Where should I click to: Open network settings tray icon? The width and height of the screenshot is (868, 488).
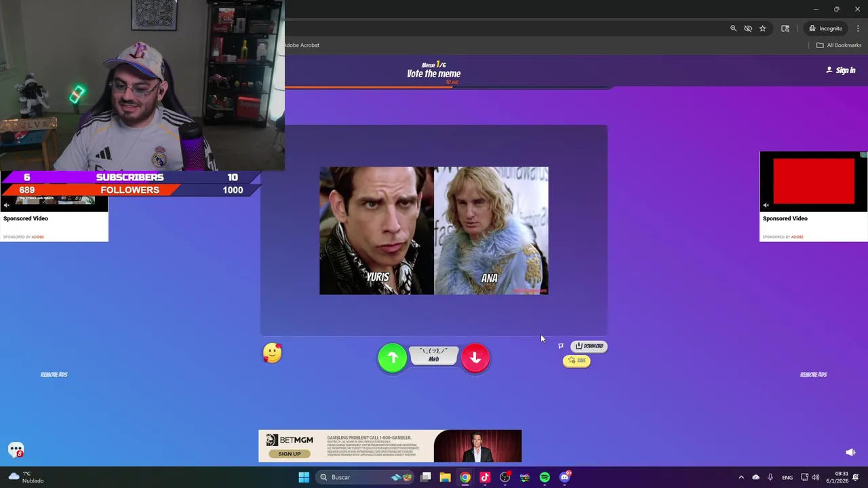click(804, 477)
